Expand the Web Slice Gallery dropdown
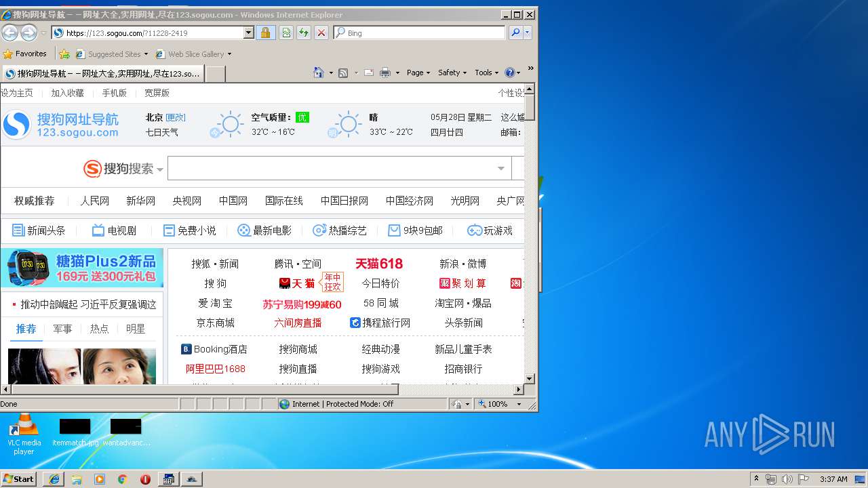Screen dimensions: 868x488 [229, 54]
